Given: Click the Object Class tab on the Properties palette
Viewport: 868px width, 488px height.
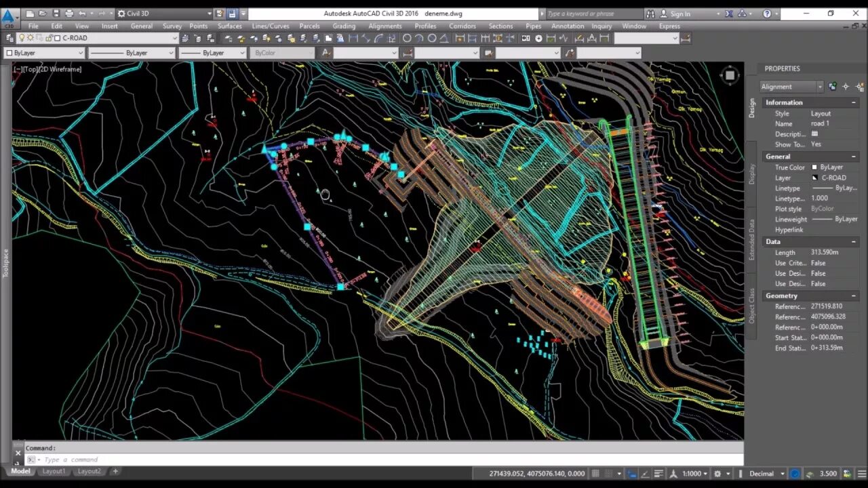Looking at the screenshot, I should [x=751, y=306].
